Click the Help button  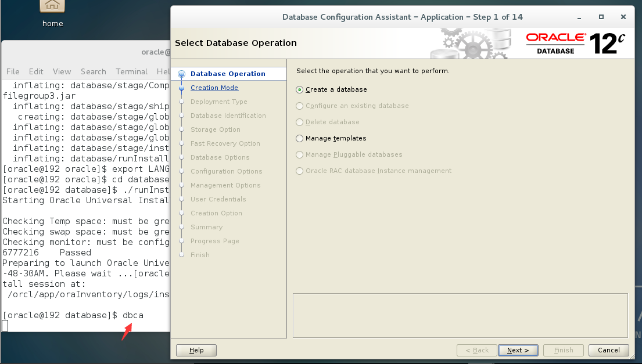click(x=196, y=350)
